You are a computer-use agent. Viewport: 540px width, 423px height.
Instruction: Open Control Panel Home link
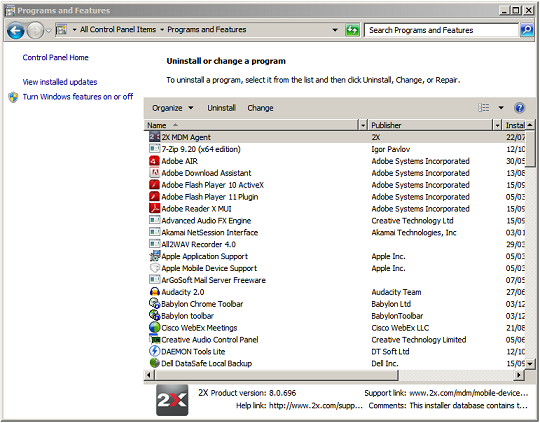tap(55, 58)
